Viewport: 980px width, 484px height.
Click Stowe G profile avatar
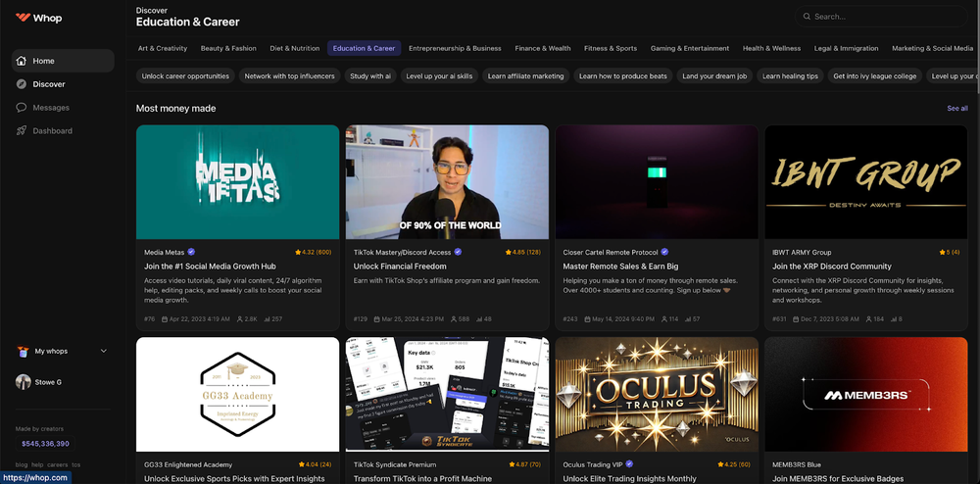(23, 382)
